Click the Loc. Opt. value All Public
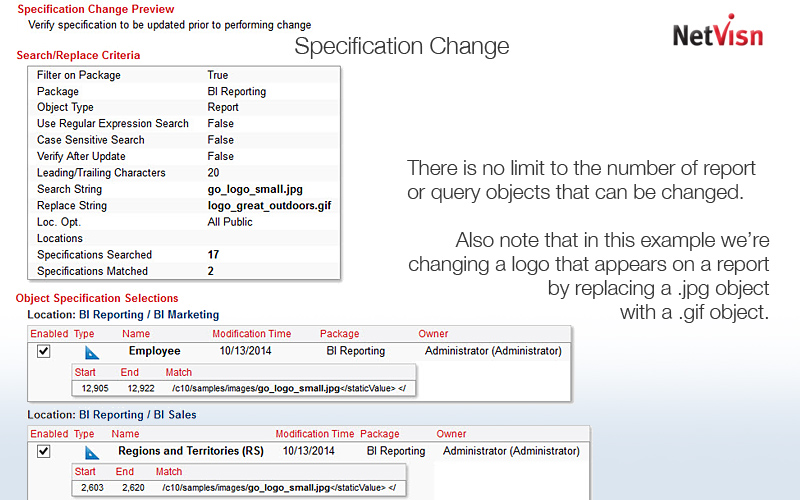This screenshot has height=500, width=800. pyautogui.click(x=230, y=222)
